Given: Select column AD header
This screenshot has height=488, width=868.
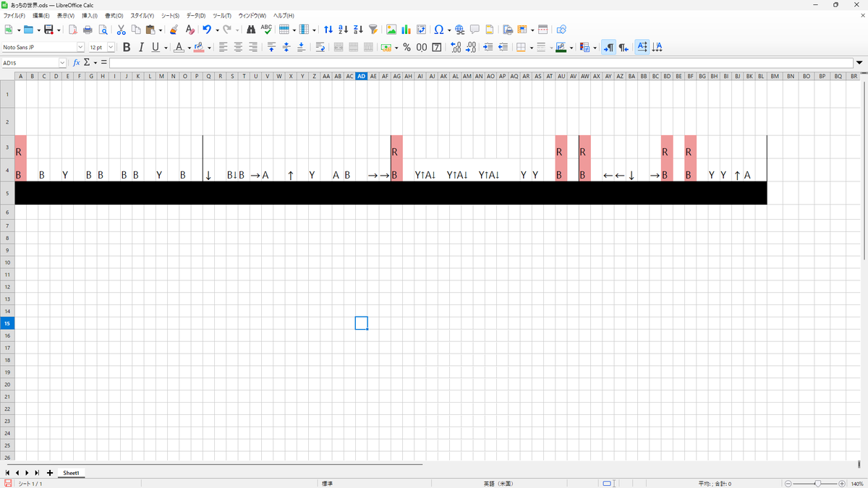Looking at the screenshot, I should tap(362, 76).
